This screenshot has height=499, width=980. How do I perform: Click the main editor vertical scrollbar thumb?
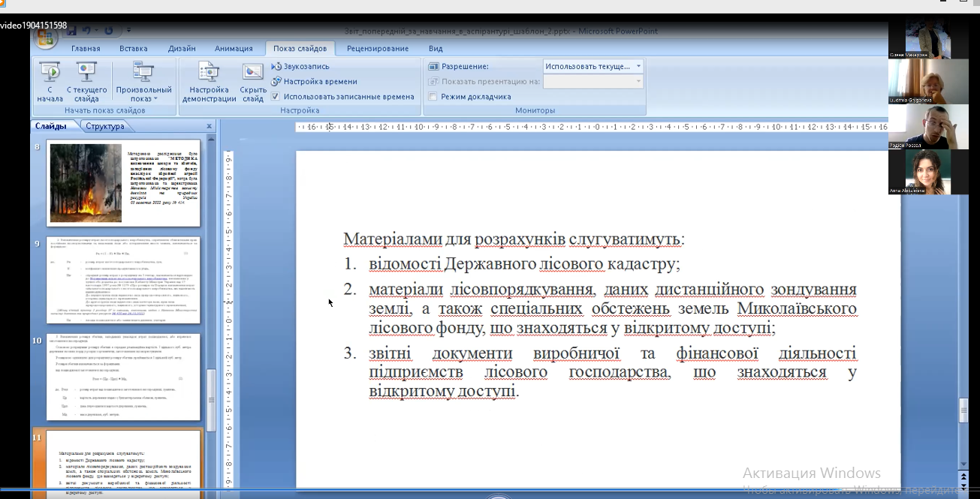point(963,410)
